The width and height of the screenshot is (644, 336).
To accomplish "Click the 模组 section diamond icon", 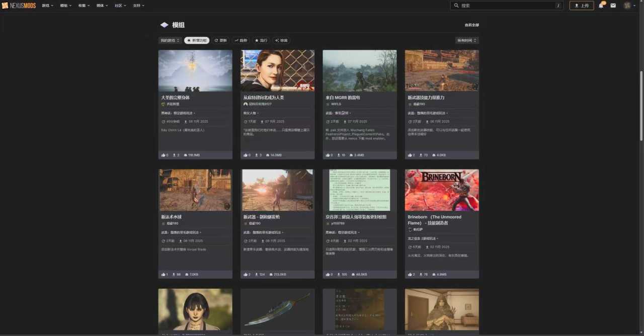I will tap(165, 25).
